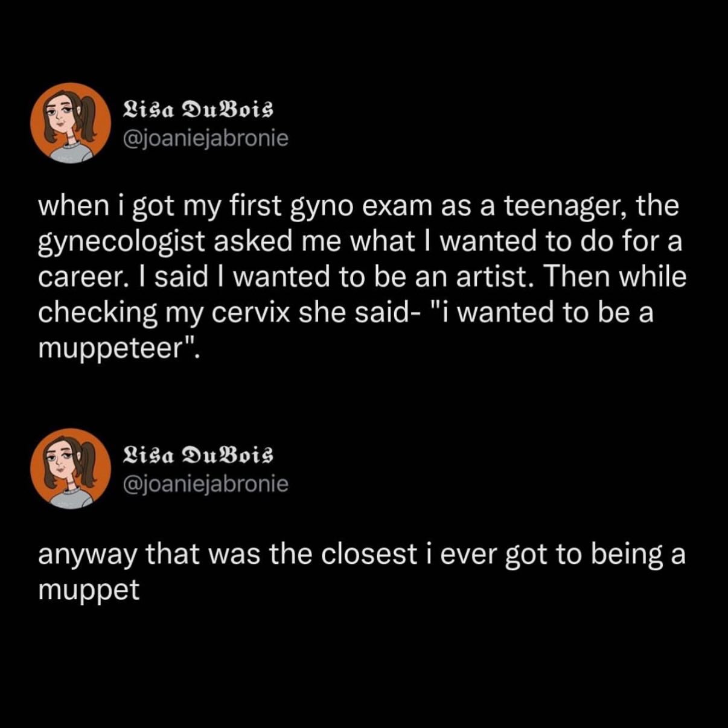Click the avatar on the first tweet

point(71,123)
